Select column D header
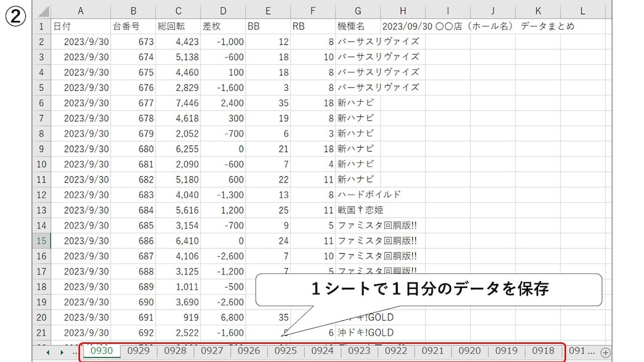Screen dimensions: 644x362 [223, 11]
